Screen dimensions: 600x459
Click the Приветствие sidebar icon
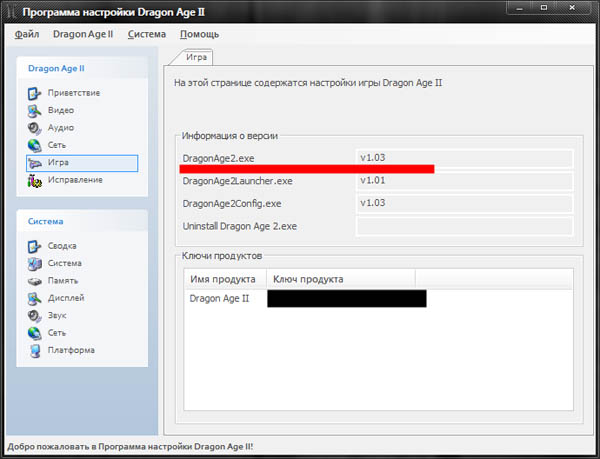(34, 93)
